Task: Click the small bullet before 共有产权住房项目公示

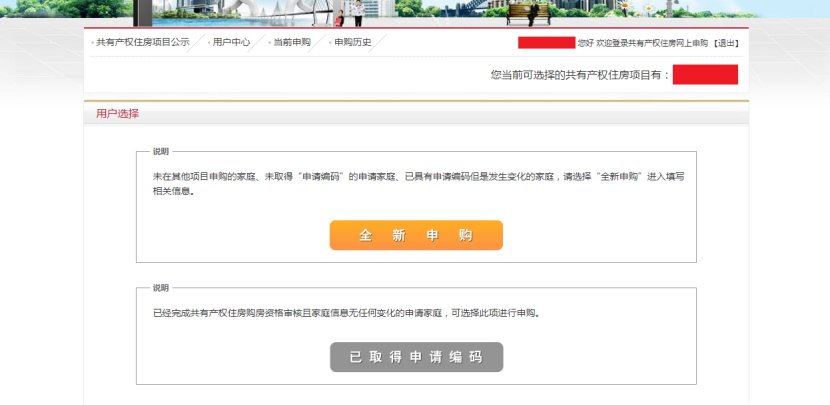Action: (92, 44)
